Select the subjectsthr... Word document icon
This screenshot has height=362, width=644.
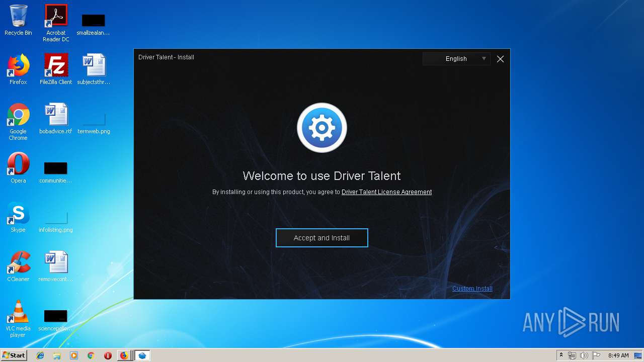coord(94,69)
